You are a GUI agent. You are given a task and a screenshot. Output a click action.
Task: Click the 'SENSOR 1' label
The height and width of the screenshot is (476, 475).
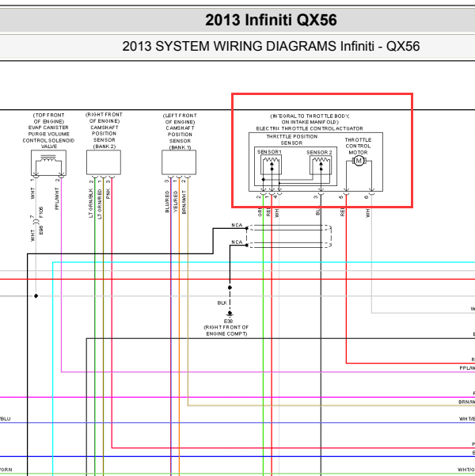[x=269, y=152]
